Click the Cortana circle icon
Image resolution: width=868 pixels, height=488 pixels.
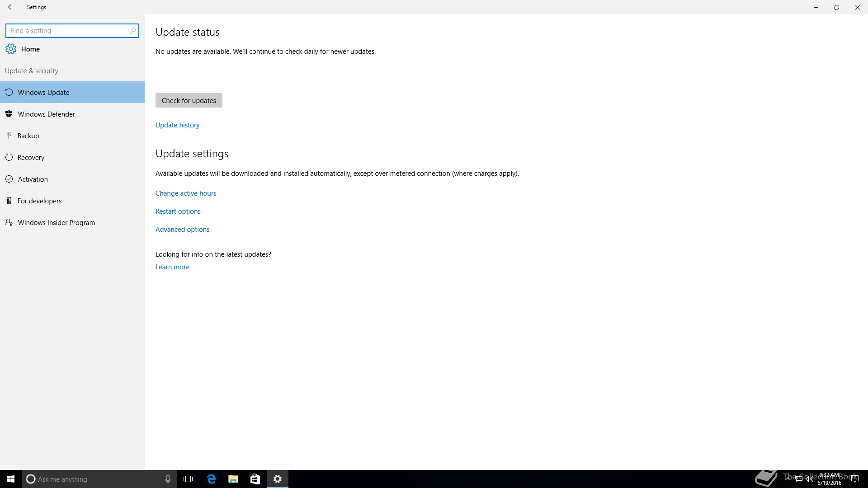point(31,479)
